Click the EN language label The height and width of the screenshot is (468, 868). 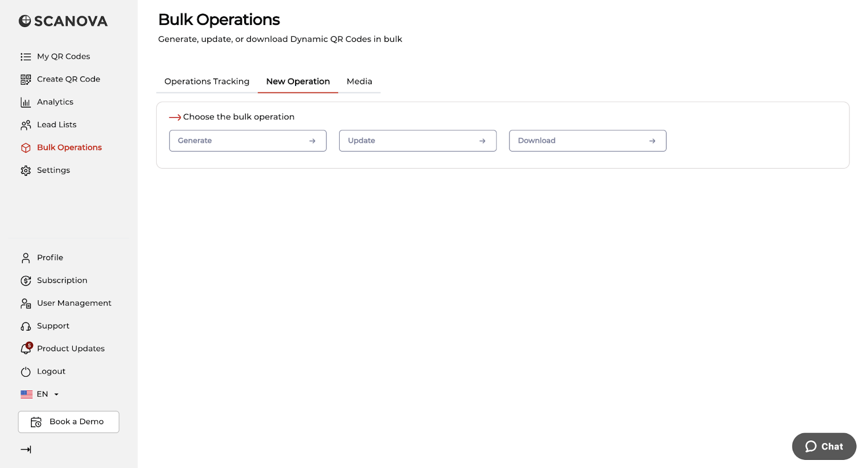pos(42,395)
